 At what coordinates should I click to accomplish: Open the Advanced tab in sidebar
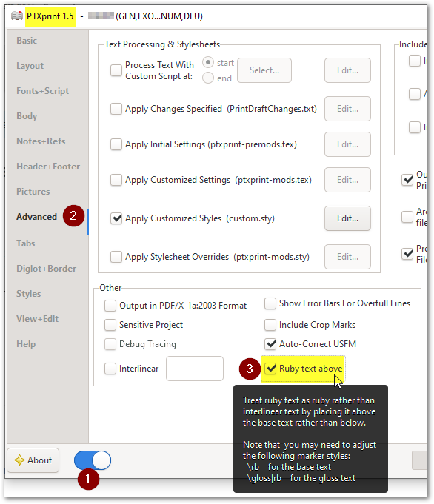(37, 217)
